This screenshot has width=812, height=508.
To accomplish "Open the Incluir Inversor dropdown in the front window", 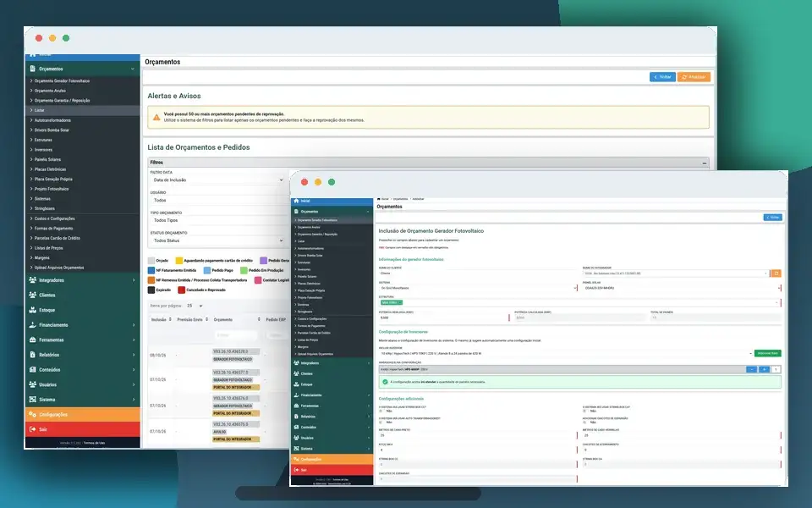I will click(566, 354).
